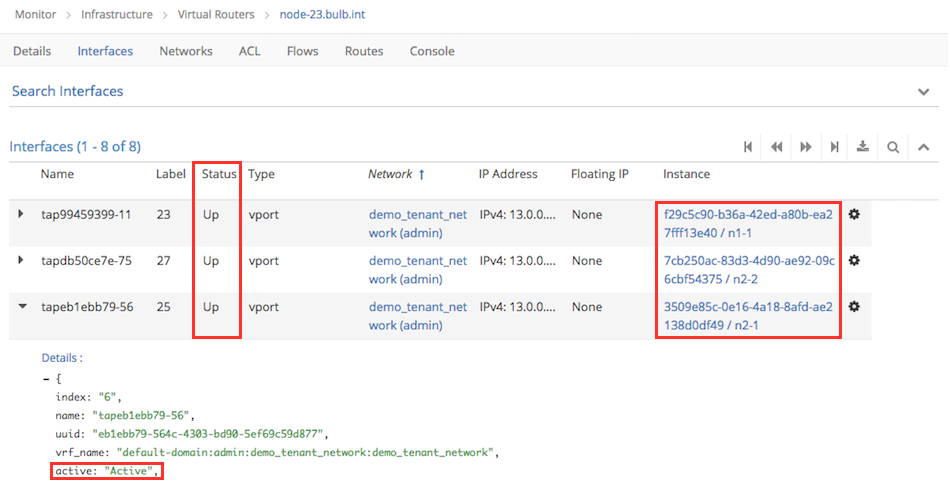Screen dimensions: 950x481
Task: Go to next page of interfaces
Action: [806, 147]
